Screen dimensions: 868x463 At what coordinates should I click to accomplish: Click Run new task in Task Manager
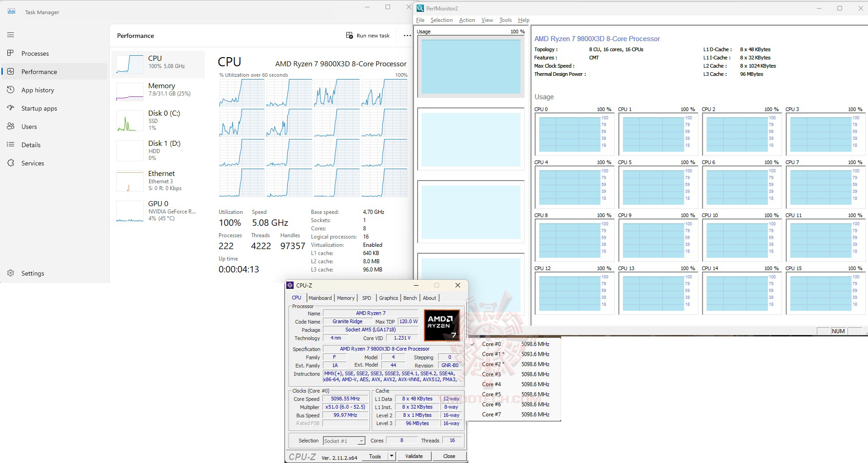pos(368,36)
